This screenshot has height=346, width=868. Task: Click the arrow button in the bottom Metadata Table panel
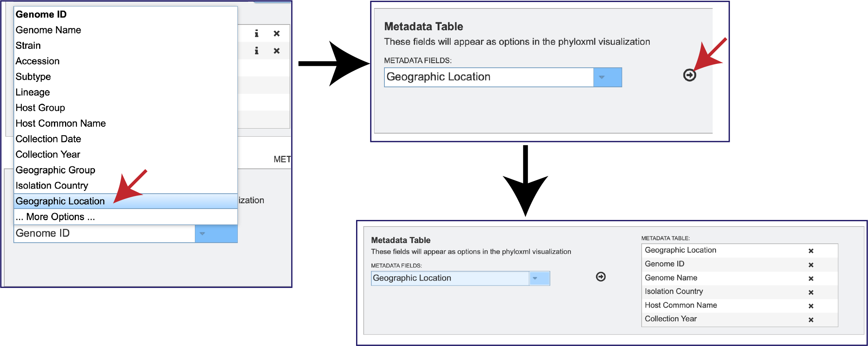(600, 277)
